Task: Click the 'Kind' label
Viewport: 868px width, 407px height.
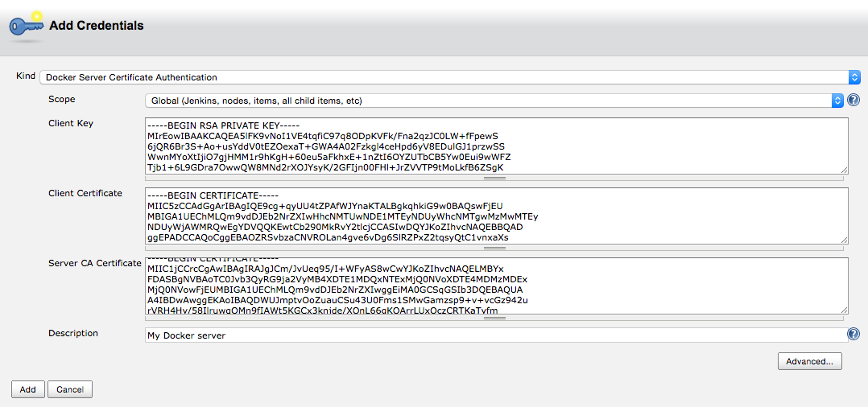Action: [26, 76]
